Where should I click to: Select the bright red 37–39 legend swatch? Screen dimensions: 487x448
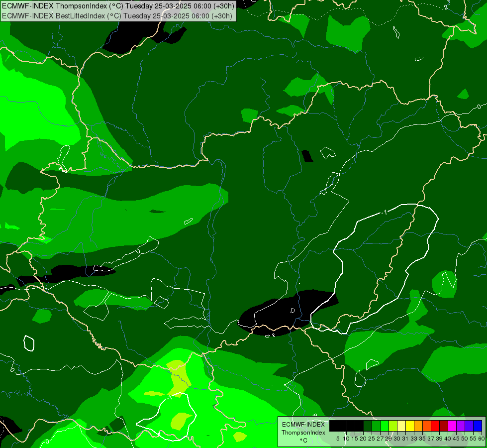pyautogui.click(x=435, y=426)
